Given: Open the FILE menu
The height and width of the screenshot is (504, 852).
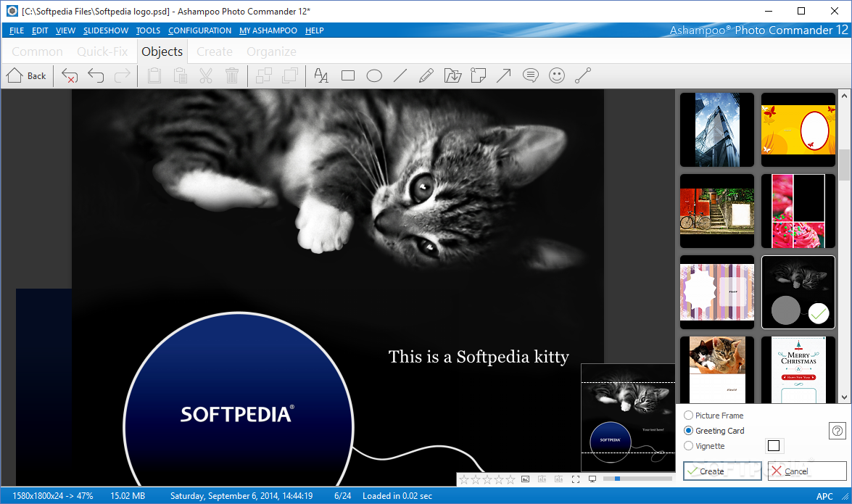Looking at the screenshot, I should [16, 30].
